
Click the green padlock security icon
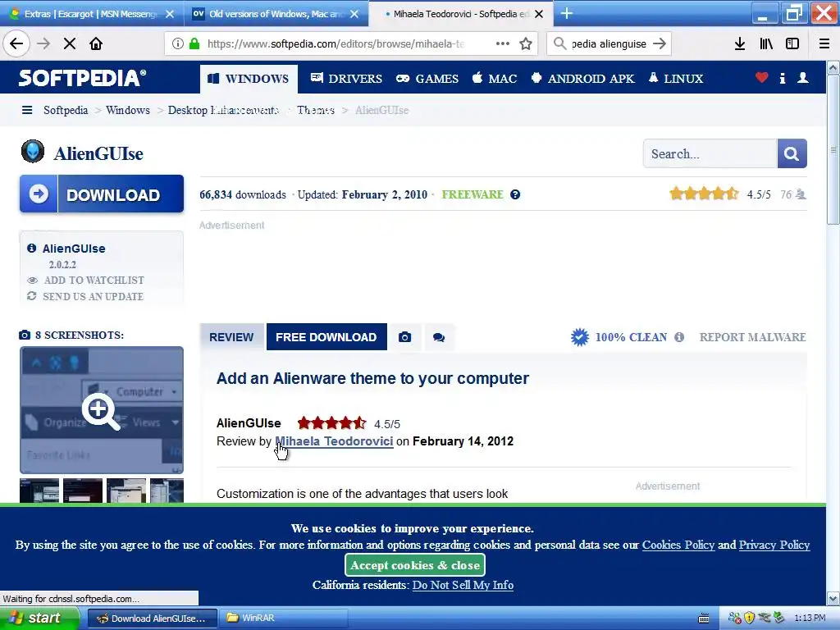194,44
